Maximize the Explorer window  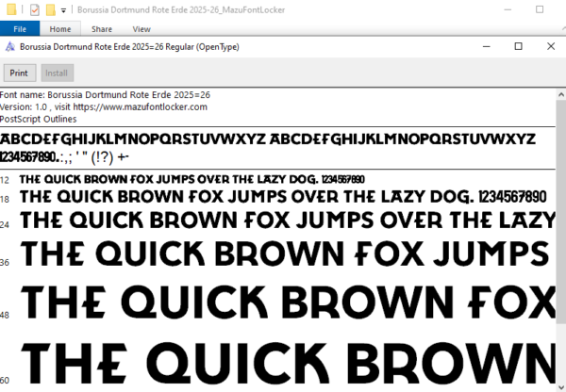[540, 9]
